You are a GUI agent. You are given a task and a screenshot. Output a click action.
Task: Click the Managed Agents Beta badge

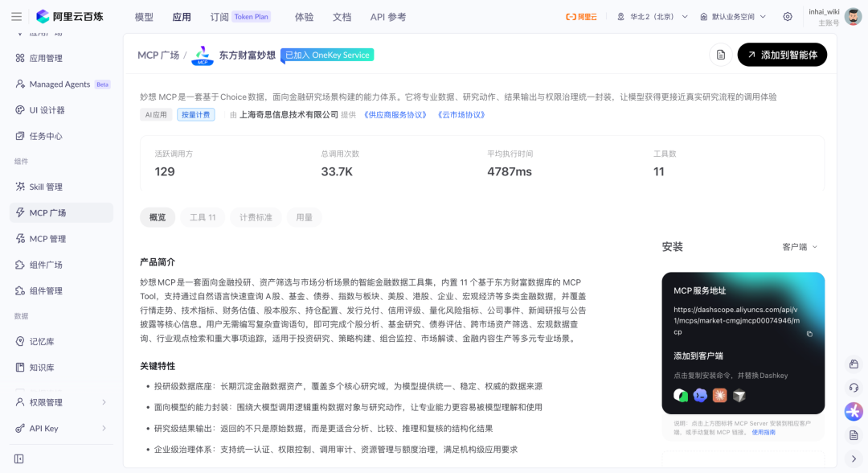point(102,84)
